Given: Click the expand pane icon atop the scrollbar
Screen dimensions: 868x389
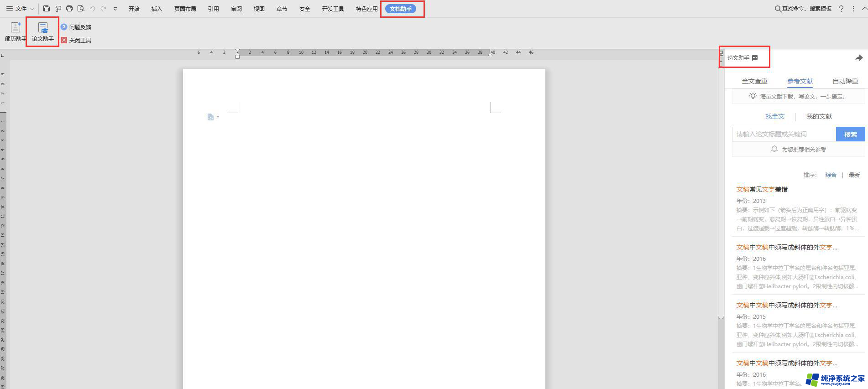Looking at the screenshot, I should pyautogui.click(x=721, y=53).
